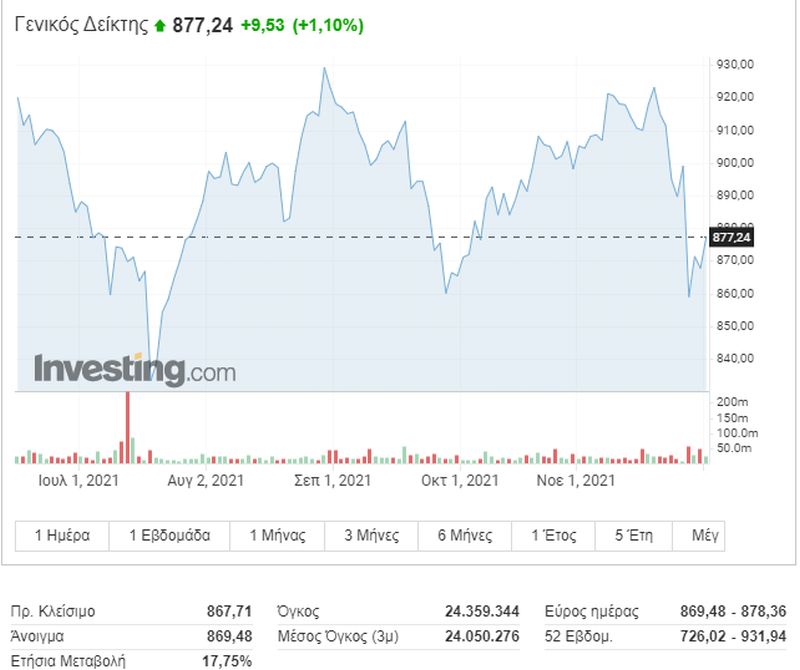The height and width of the screenshot is (670, 800).
Task: Click the 869,48 opening value
Action: pos(229,636)
